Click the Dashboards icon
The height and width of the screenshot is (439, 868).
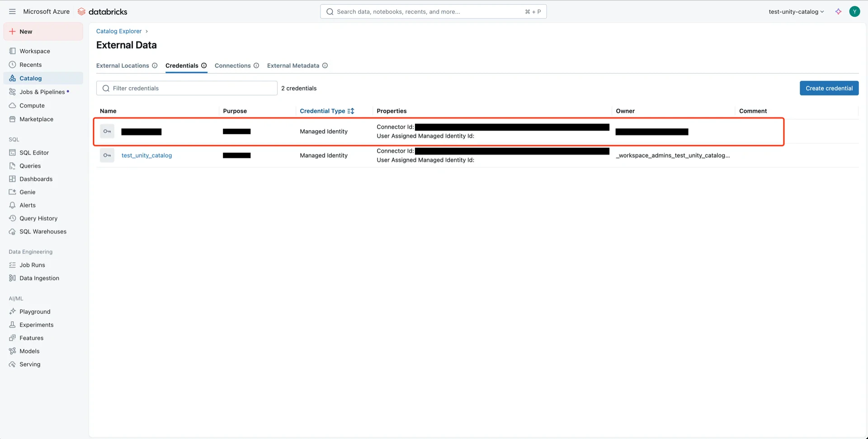click(12, 179)
